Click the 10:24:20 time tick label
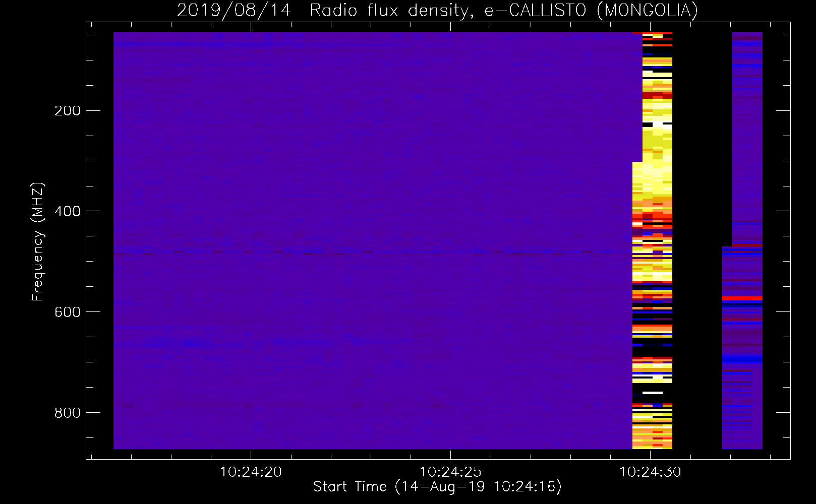 click(x=251, y=472)
